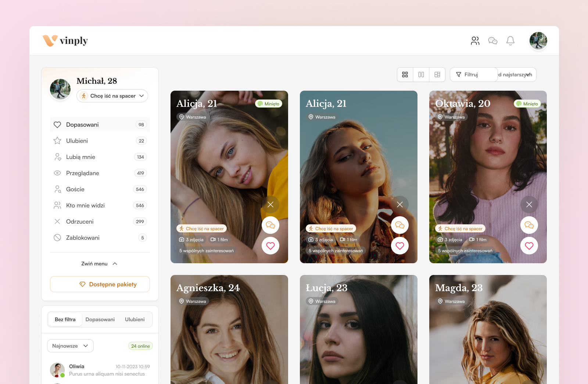
Task: Click the camera icon on Oktawia's card
Action: (440, 240)
